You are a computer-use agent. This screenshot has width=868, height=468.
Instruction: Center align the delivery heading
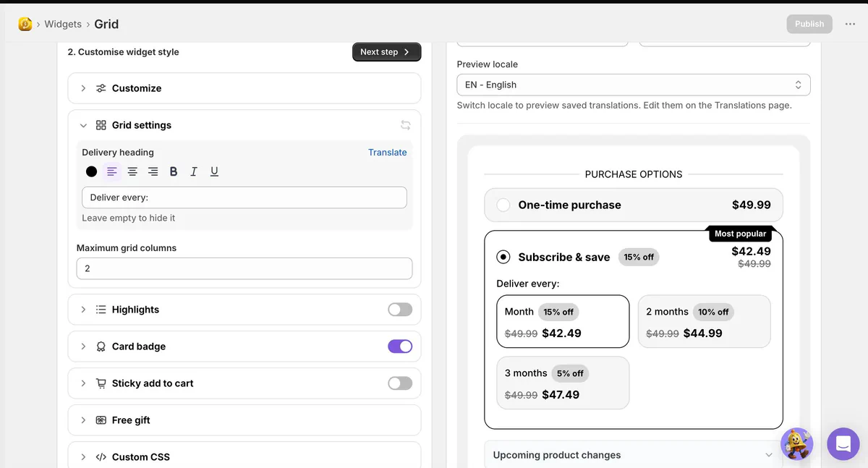coord(132,171)
